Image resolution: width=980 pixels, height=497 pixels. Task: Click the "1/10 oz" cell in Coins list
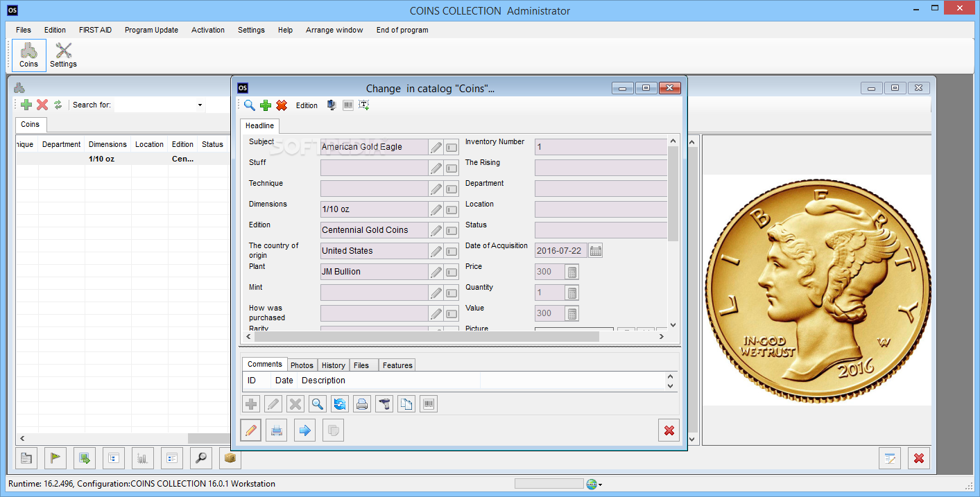click(108, 159)
